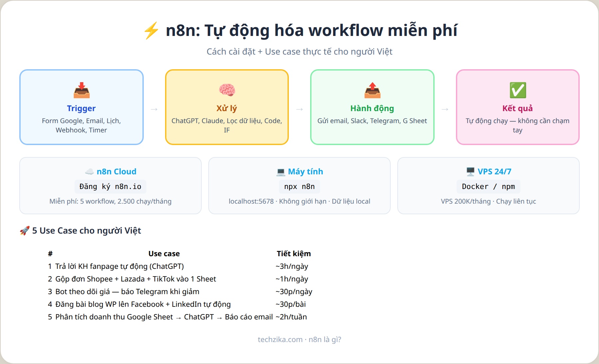Click 'ChatGPT, Claude, Lọc dữ liệu, Code, IF' text
Image resolution: width=599 pixels, height=364 pixels.
click(227, 125)
